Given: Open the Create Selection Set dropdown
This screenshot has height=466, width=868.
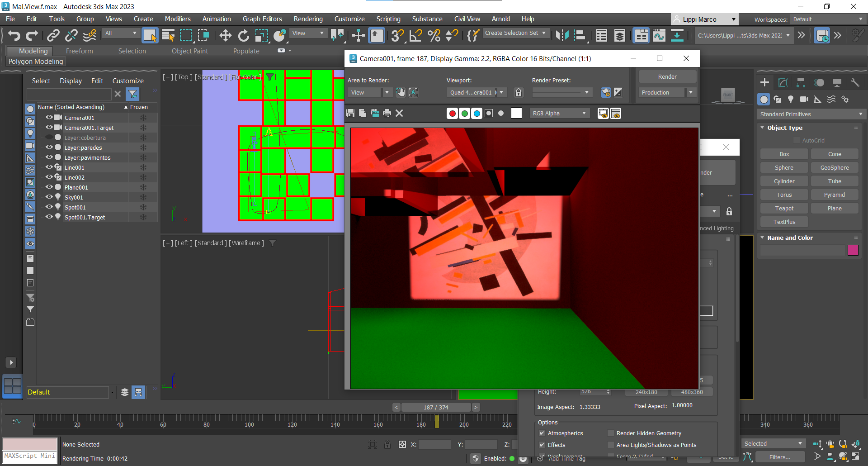Looking at the screenshot, I should [x=515, y=33].
